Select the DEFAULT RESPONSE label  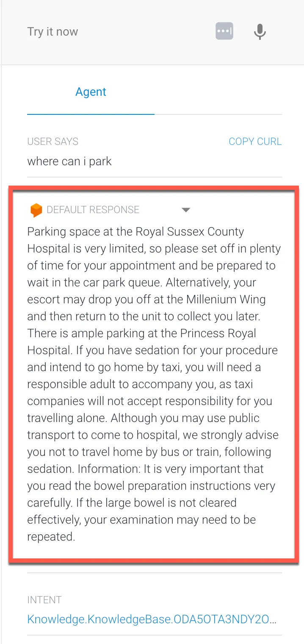pyautogui.click(x=93, y=210)
